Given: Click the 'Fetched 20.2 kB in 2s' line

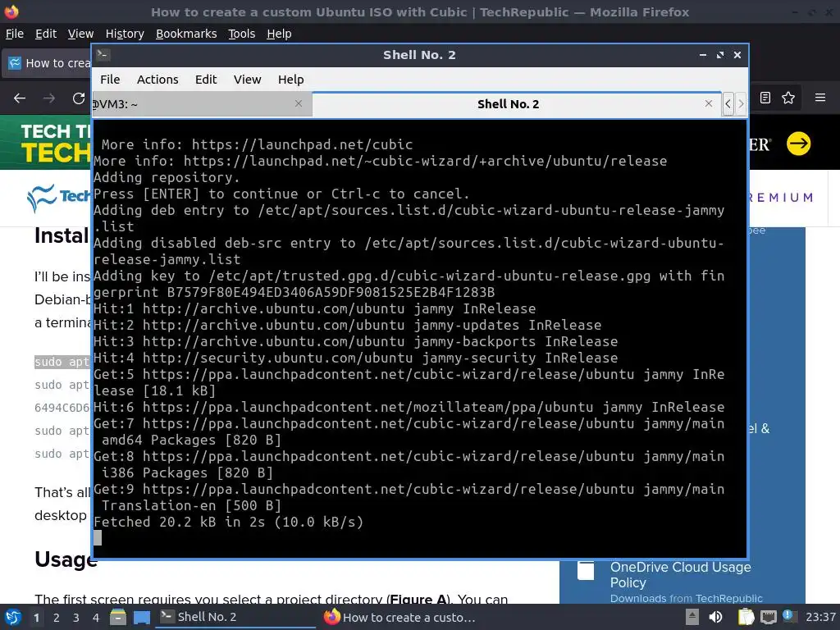Looking at the screenshot, I should (228, 522).
